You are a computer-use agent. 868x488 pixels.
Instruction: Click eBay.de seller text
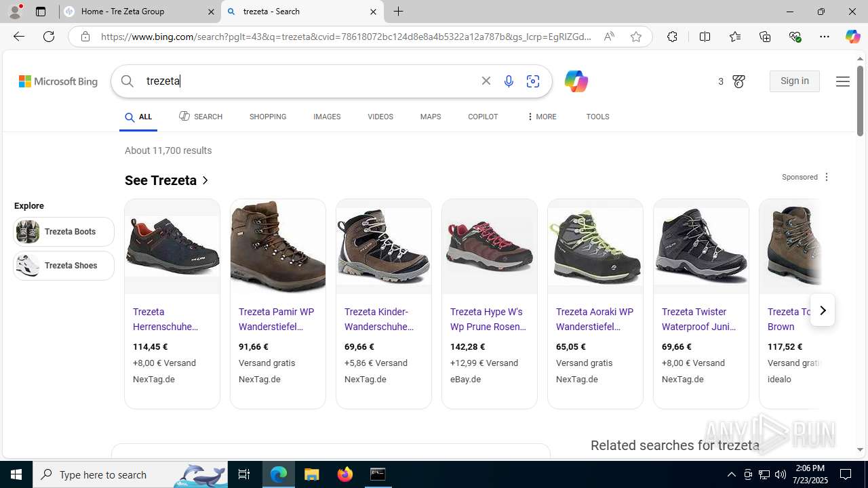(466, 380)
